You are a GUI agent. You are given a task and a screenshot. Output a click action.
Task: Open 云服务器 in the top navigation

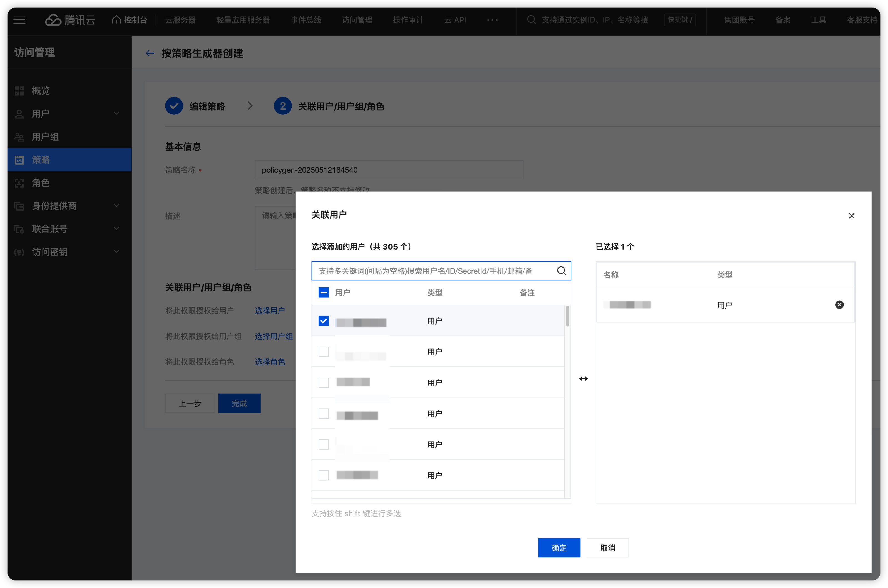point(181,20)
